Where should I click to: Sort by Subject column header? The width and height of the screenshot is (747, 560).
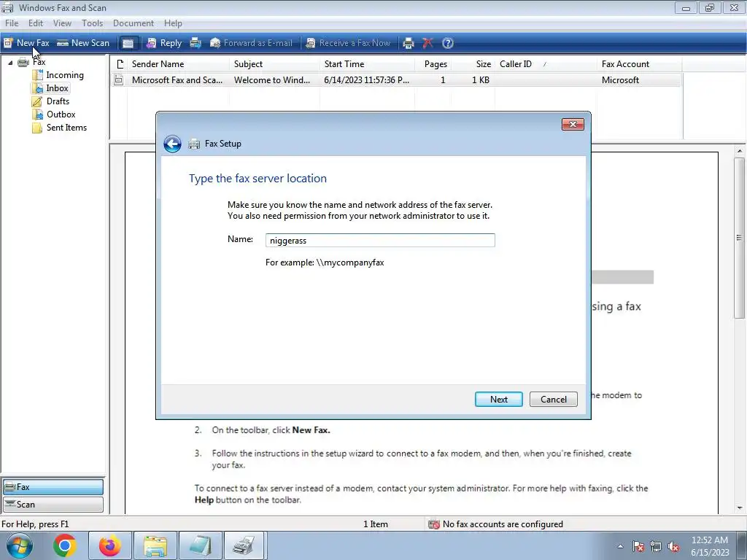tap(274, 64)
